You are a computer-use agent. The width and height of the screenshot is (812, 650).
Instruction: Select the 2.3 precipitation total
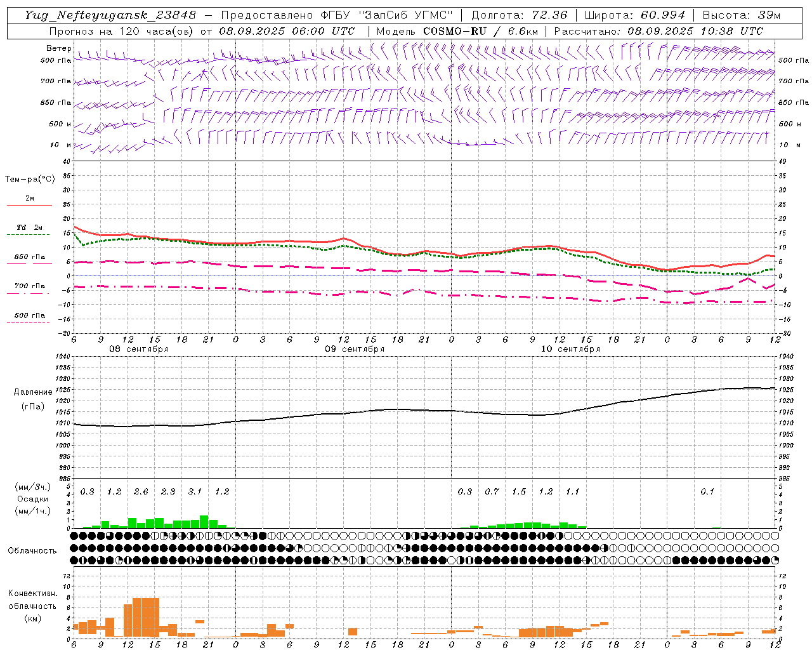[x=168, y=491]
